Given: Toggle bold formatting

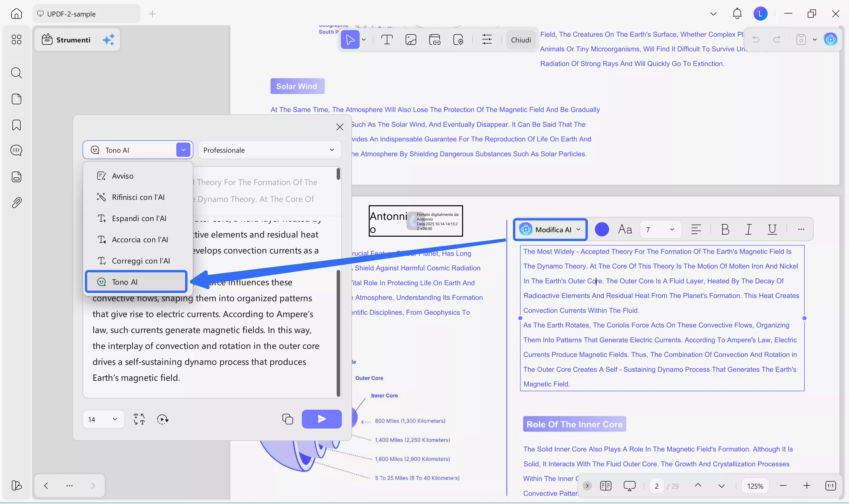Looking at the screenshot, I should [725, 230].
